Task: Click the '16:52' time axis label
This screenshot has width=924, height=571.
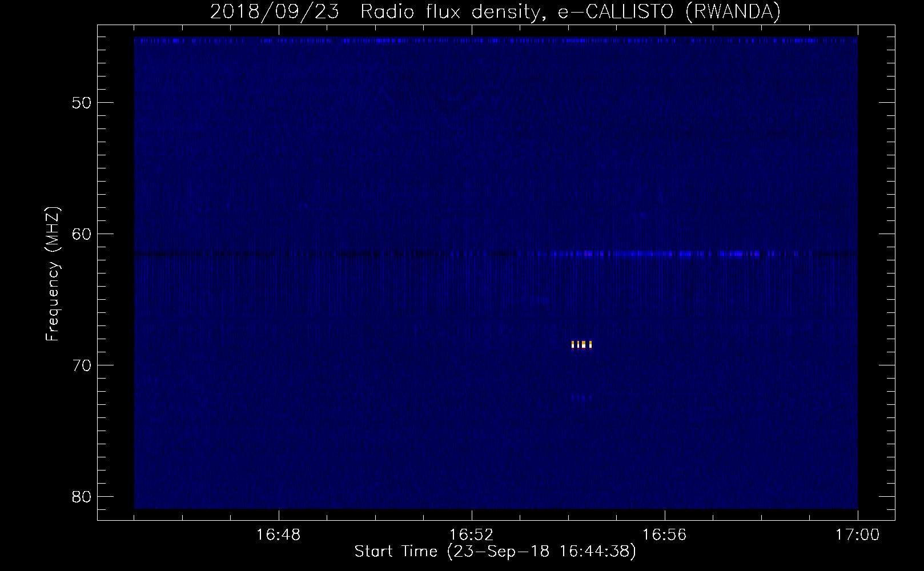Action: tap(471, 535)
